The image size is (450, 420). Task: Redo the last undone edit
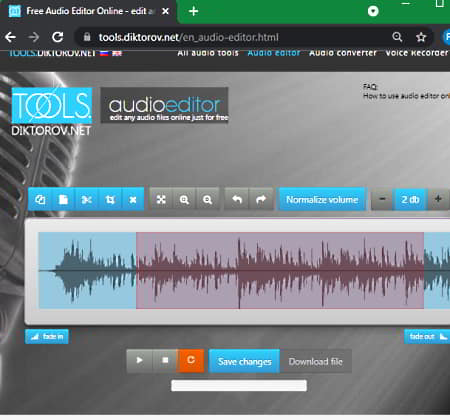pos(261,199)
